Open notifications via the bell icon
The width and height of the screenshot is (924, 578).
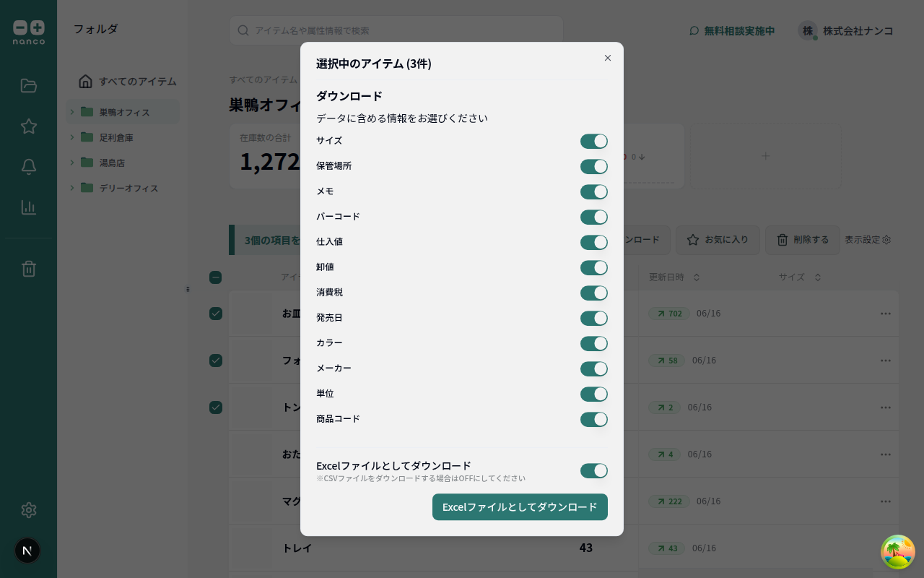28,166
